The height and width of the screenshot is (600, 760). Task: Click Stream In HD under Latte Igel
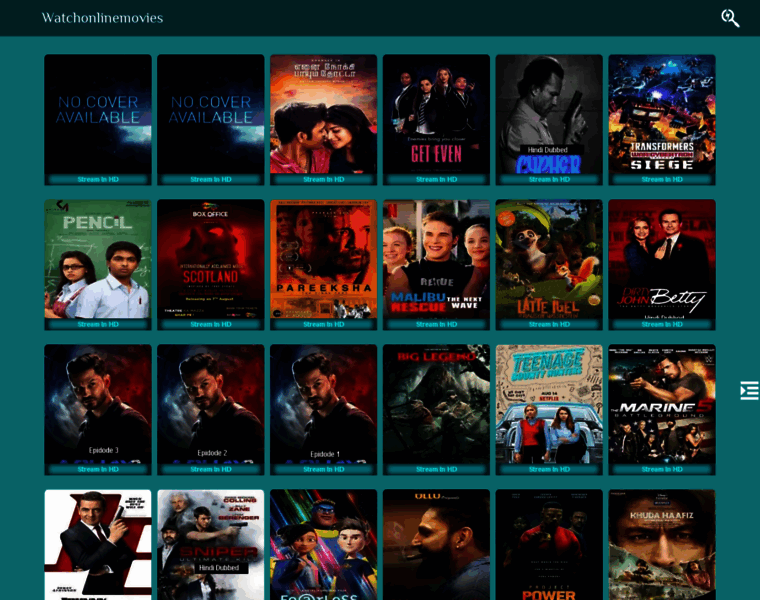pyautogui.click(x=549, y=324)
